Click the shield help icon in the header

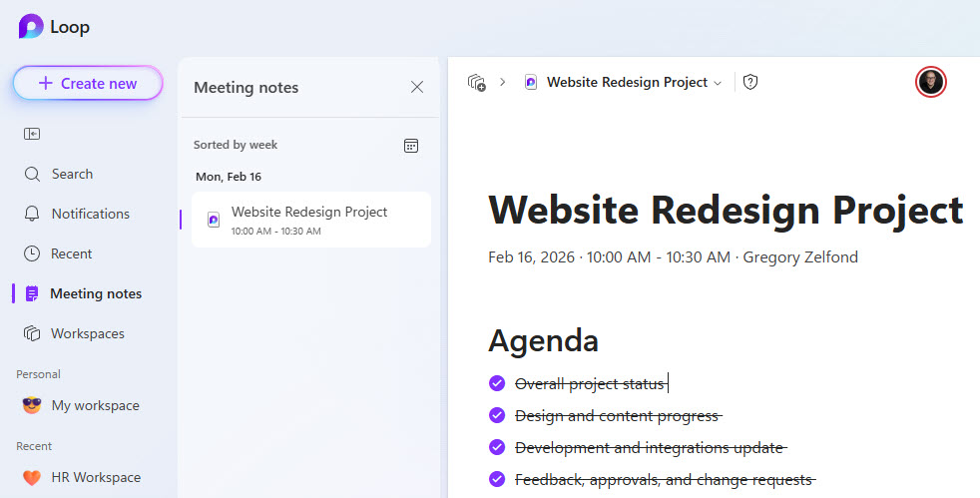tap(750, 82)
